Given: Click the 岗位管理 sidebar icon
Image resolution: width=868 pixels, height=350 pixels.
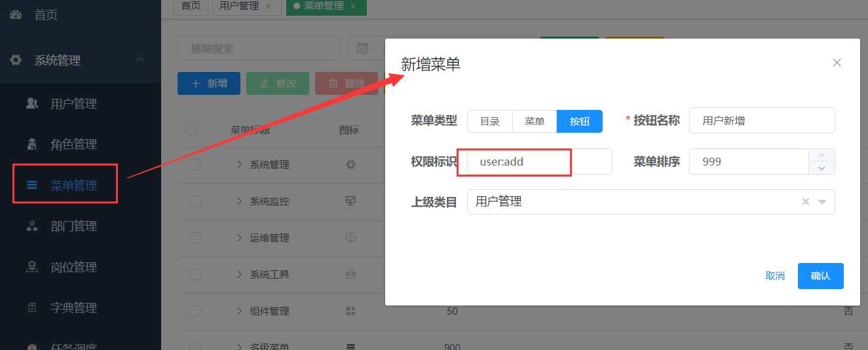Looking at the screenshot, I should [31, 267].
